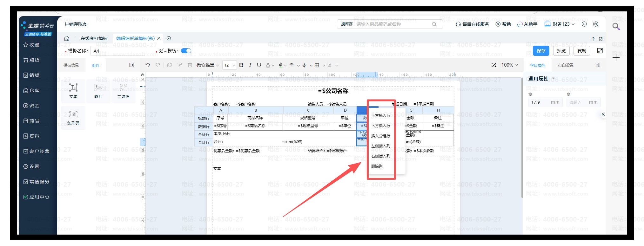Add an image (图片) component
Screen dimensions: 644x246
click(98, 91)
